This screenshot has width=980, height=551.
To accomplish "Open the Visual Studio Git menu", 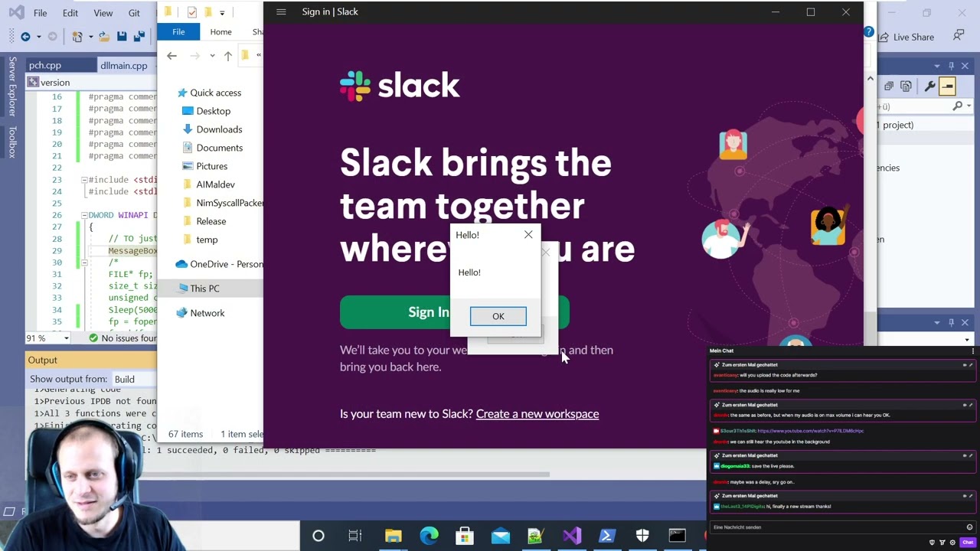I will [134, 13].
